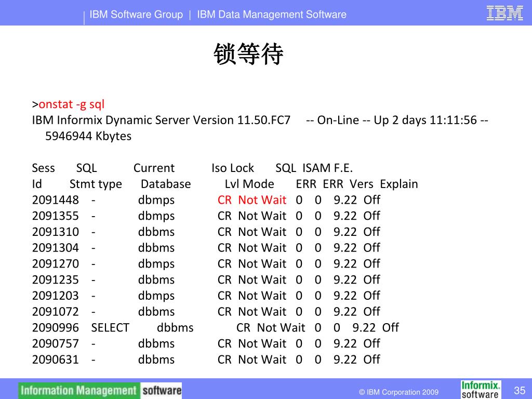Select 'IBM Software Group' header text
This screenshot has height=399, width=532.
136,15
